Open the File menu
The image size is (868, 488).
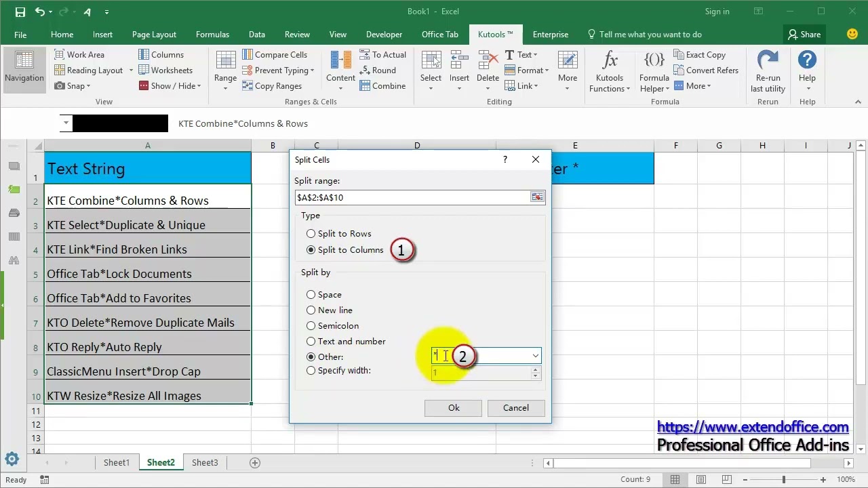20,35
